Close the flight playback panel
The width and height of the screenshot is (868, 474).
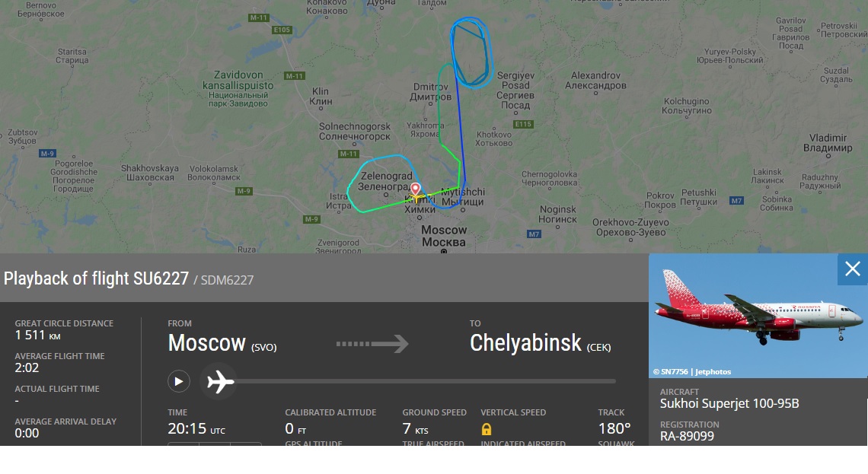click(x=853, y=269)
